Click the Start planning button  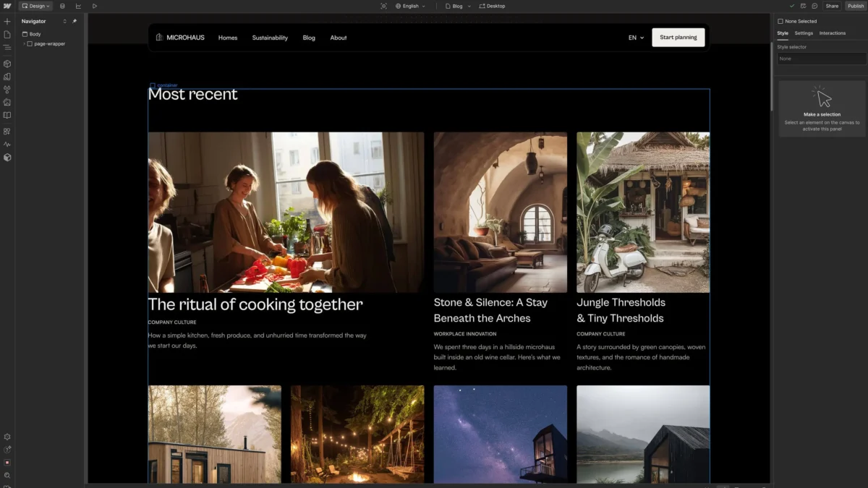[678, 37]
